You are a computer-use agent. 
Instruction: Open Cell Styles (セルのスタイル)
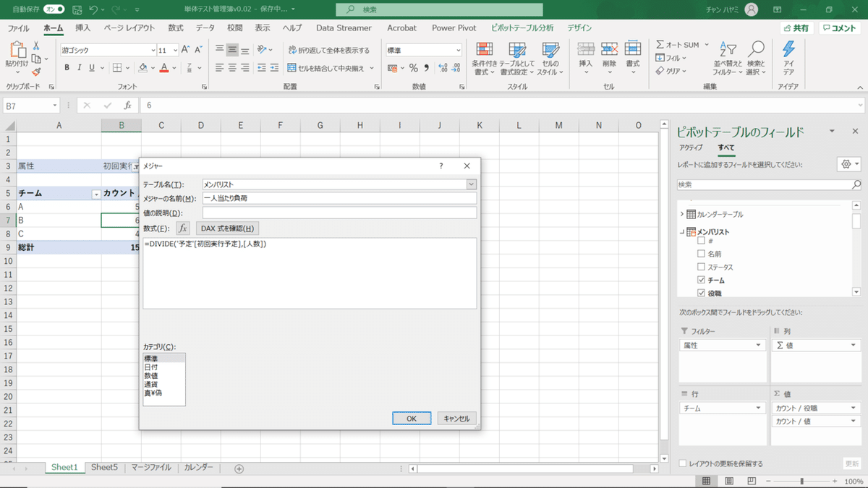click(x=550, y=59)
